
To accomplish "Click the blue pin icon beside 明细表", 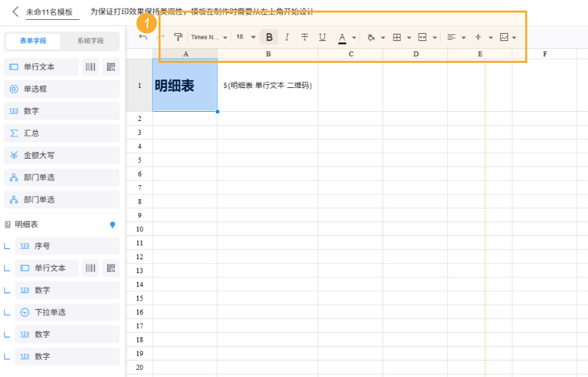I will tap(112, 225).
